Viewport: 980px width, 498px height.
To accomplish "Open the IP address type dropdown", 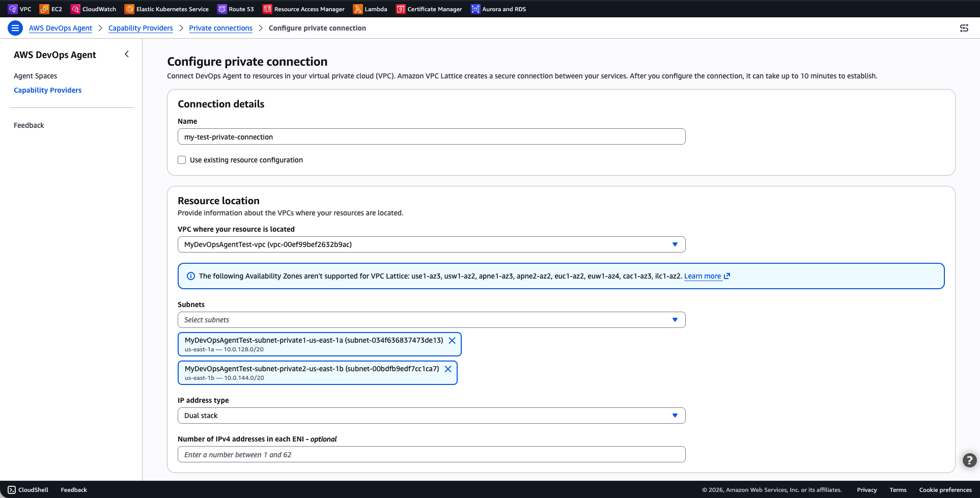I will [x=431, y=416].
